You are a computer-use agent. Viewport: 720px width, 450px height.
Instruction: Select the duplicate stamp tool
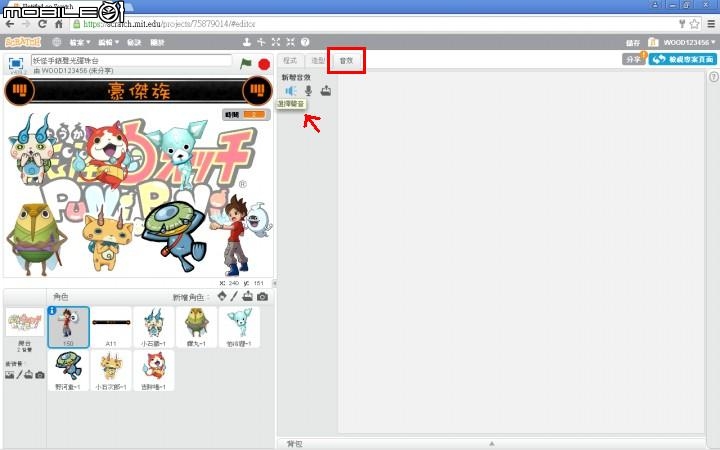[247, 42]
